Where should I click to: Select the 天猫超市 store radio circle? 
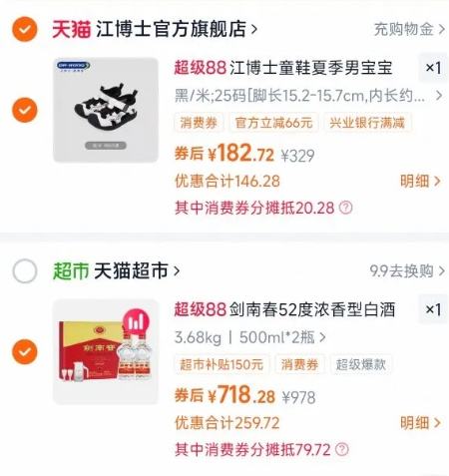click(x=25, y=270)
